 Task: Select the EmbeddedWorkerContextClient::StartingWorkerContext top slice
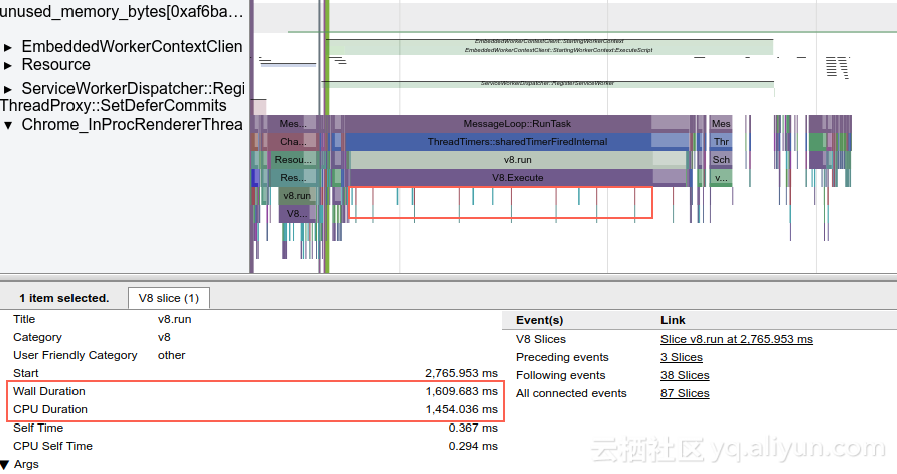coord(549,42)
